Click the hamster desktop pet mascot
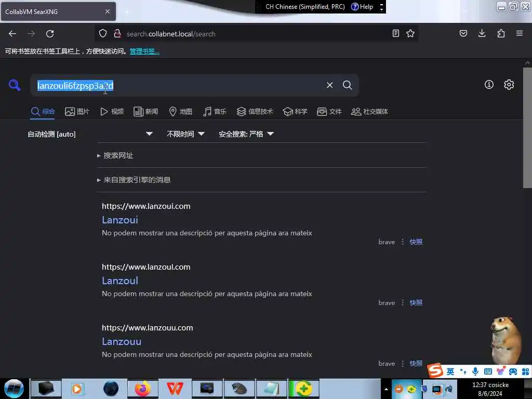 point(506,339)
